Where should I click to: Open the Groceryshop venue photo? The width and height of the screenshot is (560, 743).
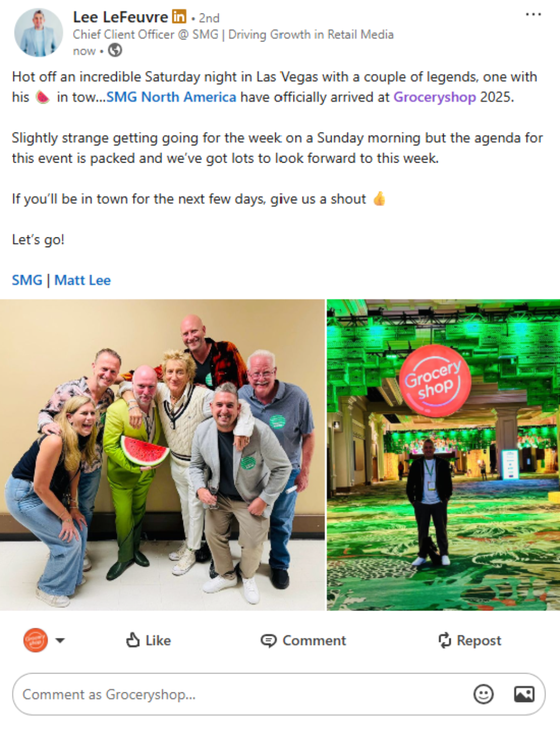(x=443, y=455)
